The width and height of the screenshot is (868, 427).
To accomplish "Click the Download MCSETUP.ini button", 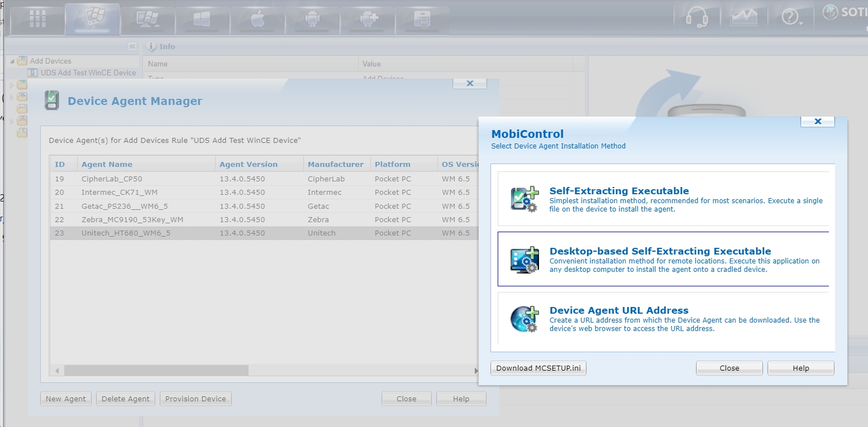I will click(538, 368).
